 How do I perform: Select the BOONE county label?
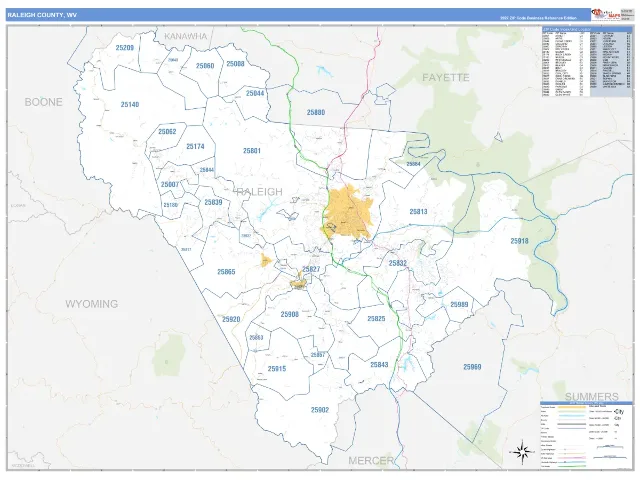pos(44,102)
